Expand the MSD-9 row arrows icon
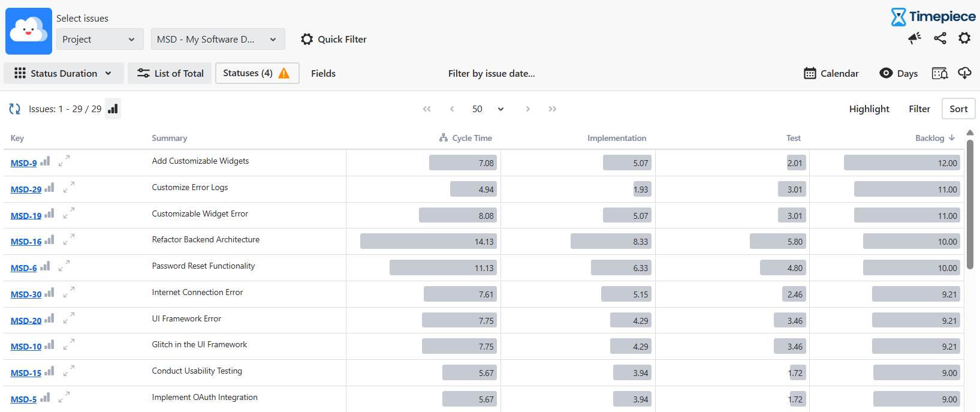980x412 pixels. (x=64, y=161)
